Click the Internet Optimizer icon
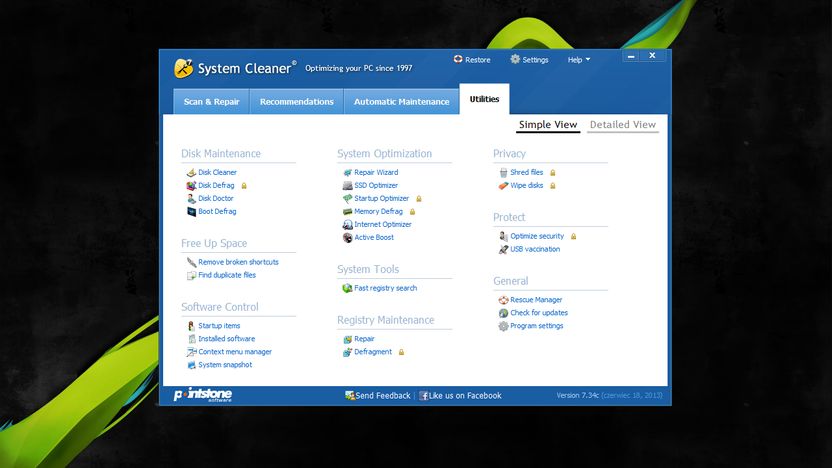Image resolution: width=832 pixels, height=468 pixels. [348, 224]
